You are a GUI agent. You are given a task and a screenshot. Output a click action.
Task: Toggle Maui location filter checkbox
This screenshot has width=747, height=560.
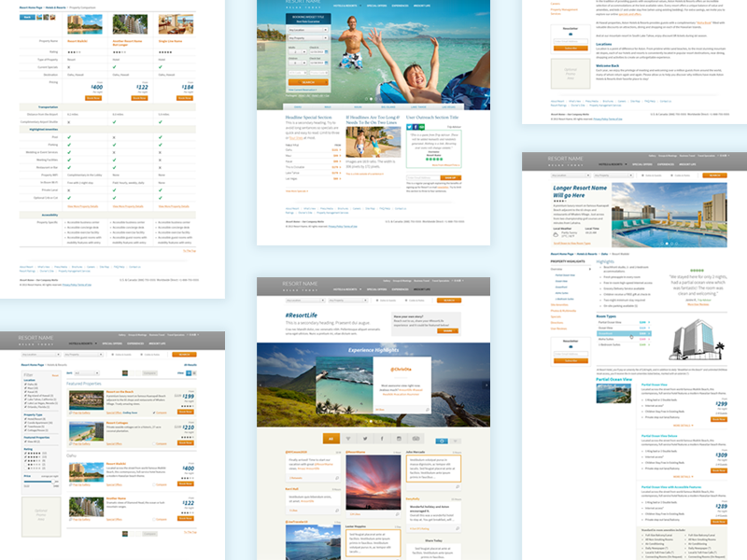(x=26, y=388)
